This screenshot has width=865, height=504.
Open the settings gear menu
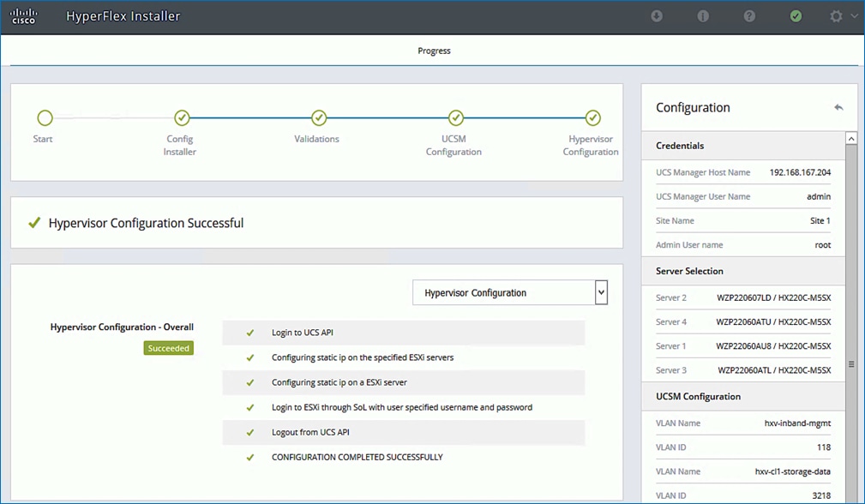(837, 16)
